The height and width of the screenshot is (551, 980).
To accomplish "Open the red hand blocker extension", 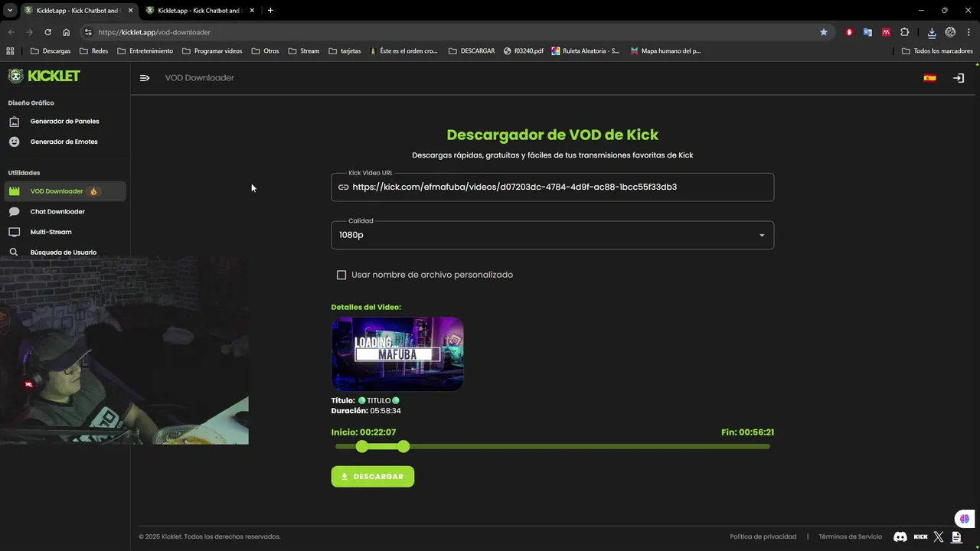I will [x=849, y=32].
